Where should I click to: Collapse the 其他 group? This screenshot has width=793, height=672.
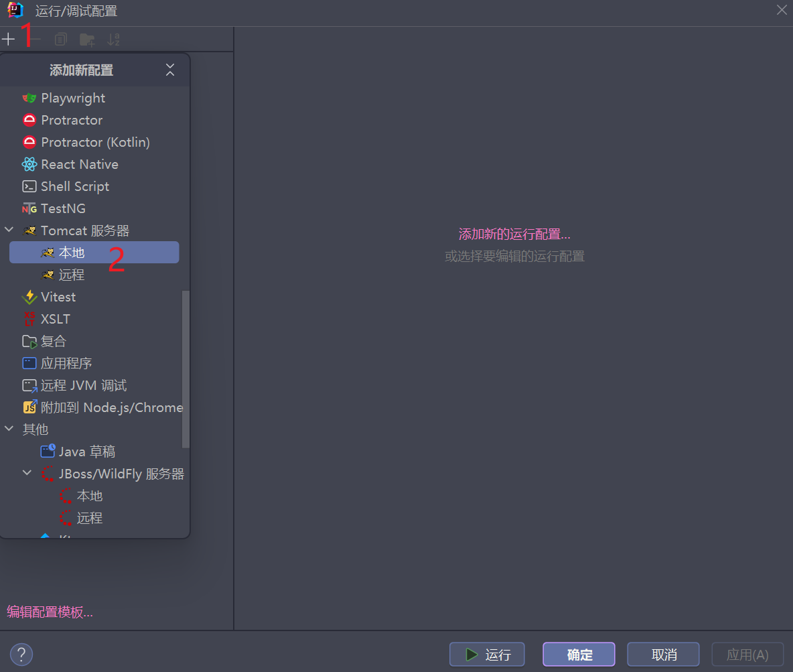coord(9,429)
